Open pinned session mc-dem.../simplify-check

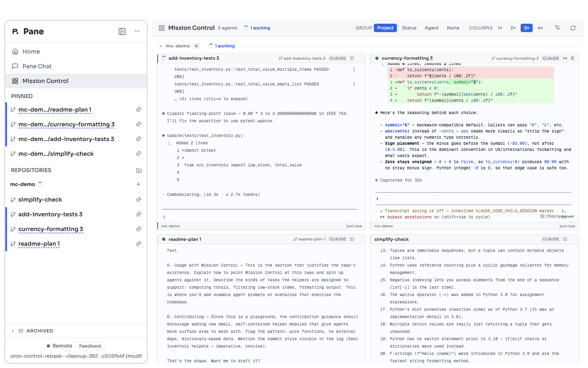click(x=56, y=154)
